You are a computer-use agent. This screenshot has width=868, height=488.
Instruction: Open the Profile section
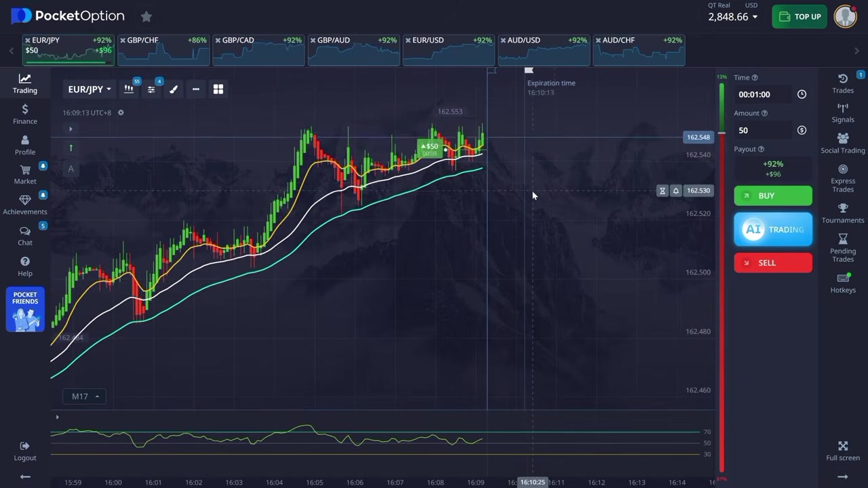(24, 144)
